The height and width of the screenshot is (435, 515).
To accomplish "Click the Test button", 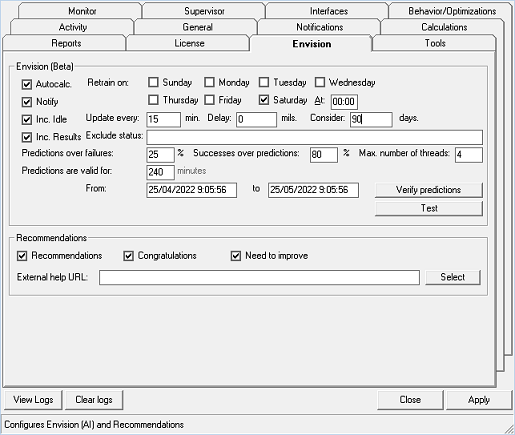I will pyautogui.click(x=429, y=208).
